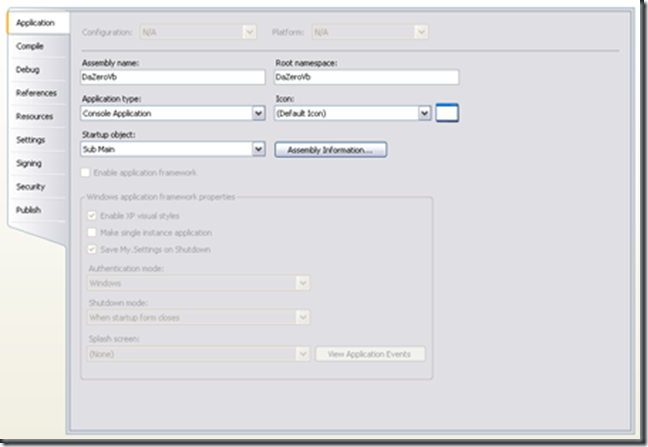This screenshot has width=648, height=447.
Task: Open the Application type dropdown
Action: [257, 113]
